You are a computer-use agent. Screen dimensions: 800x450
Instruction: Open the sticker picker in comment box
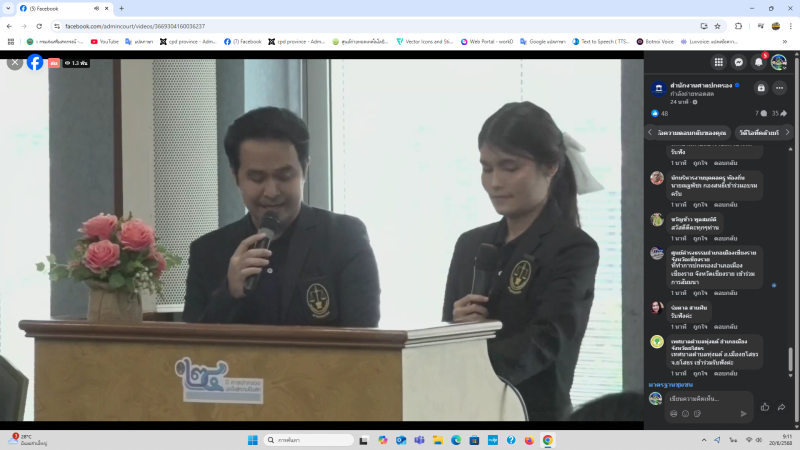(x=697, y=414)
